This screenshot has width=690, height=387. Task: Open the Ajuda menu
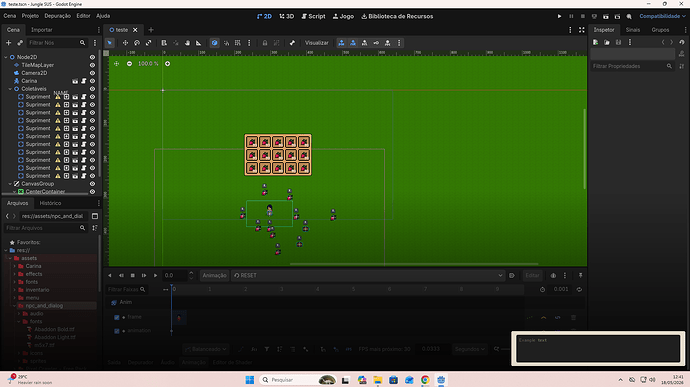(x=103, y=16)
